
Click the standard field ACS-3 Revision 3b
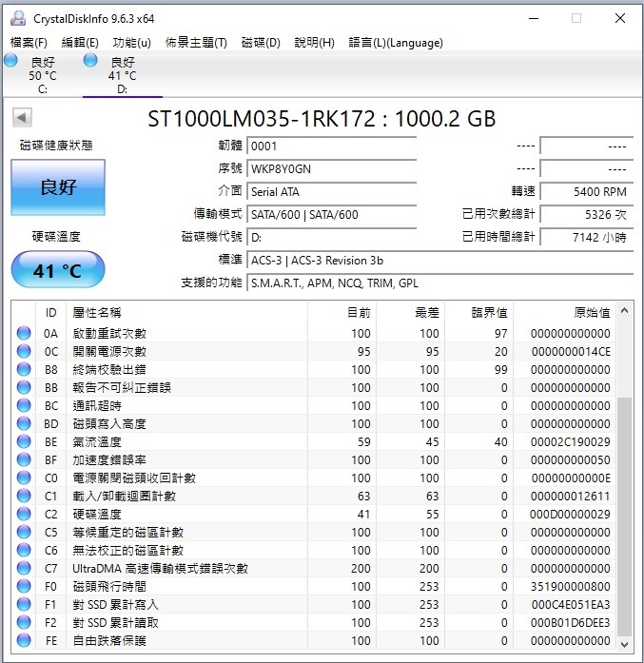tap(440, 261)
